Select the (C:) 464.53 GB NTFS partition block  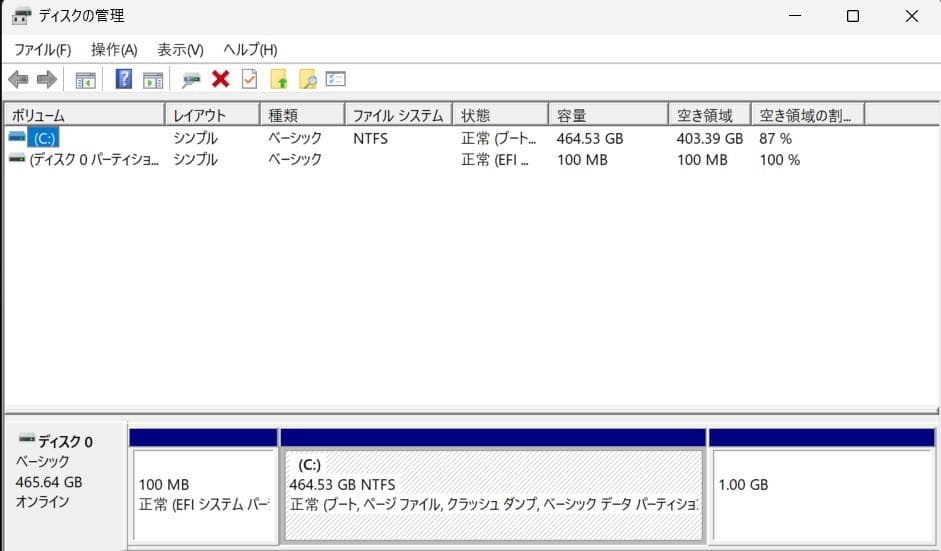(493, 494)
